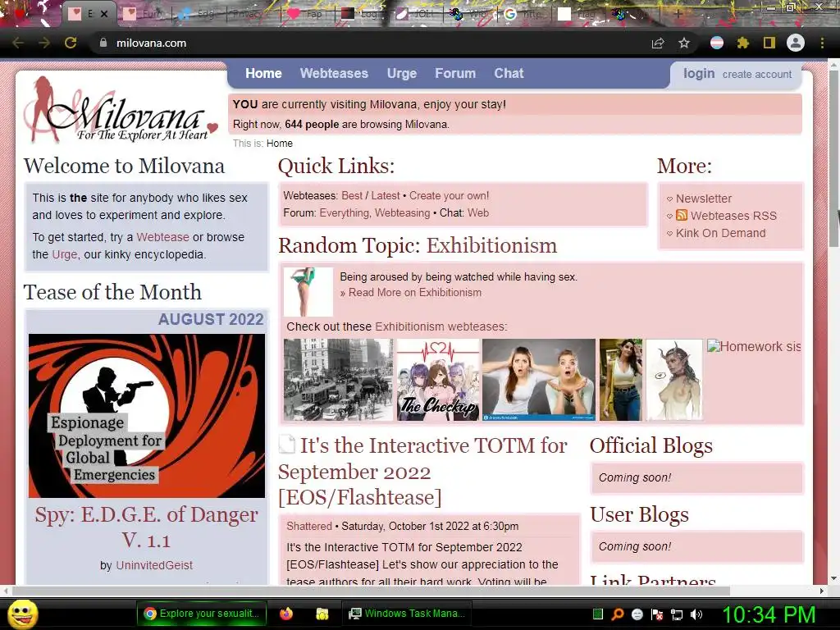Click the create account link

pos(756,75)
